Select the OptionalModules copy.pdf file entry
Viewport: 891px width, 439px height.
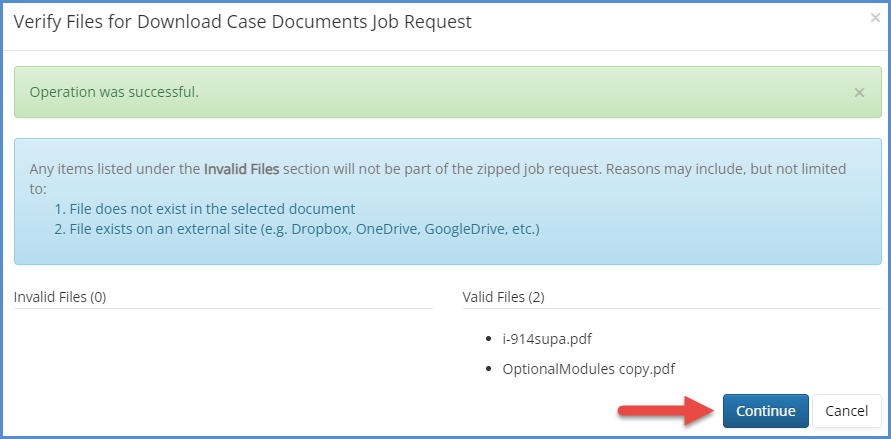click(x=588, y=369)
